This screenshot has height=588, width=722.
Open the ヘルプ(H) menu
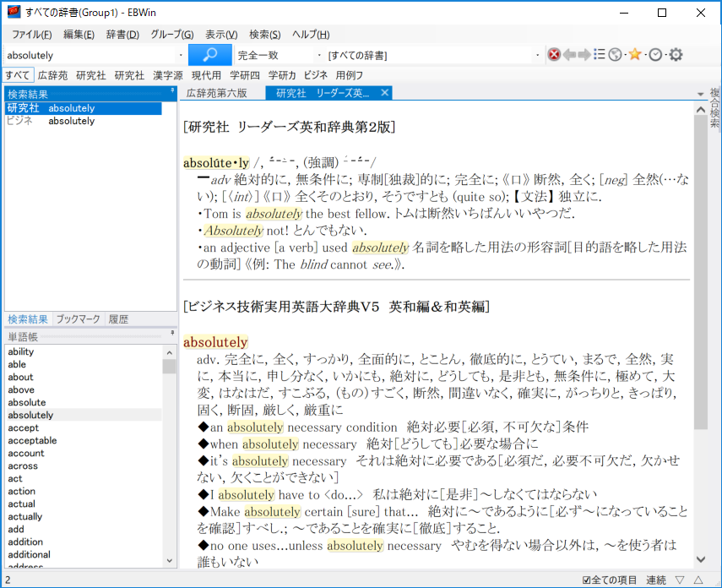pos(311,35)
